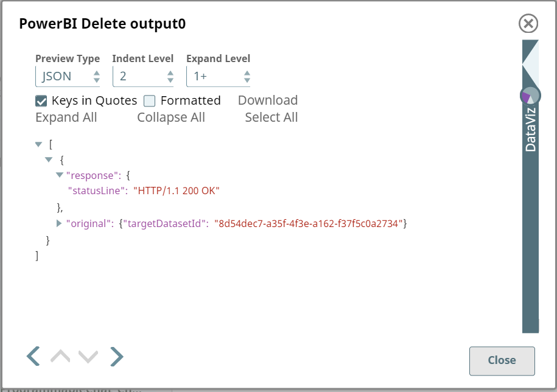The height and width of the screenshot is (392, 557).
Task: Close dialog with the X icon
Action: tap(528, 23)
